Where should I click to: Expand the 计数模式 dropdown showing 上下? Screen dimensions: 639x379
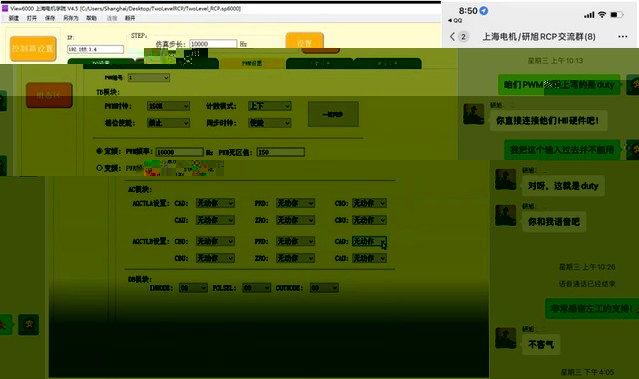pos(269,106)
